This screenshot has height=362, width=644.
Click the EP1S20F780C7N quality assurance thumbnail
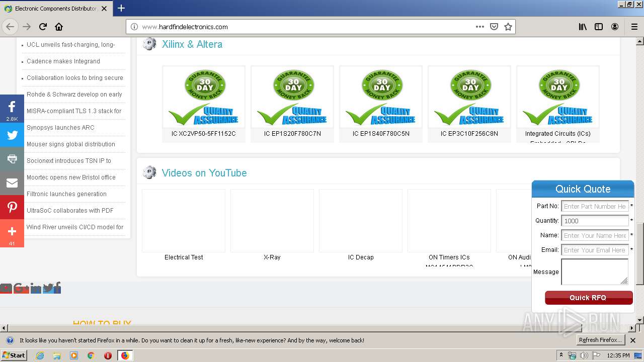click(x=292, y=97)
